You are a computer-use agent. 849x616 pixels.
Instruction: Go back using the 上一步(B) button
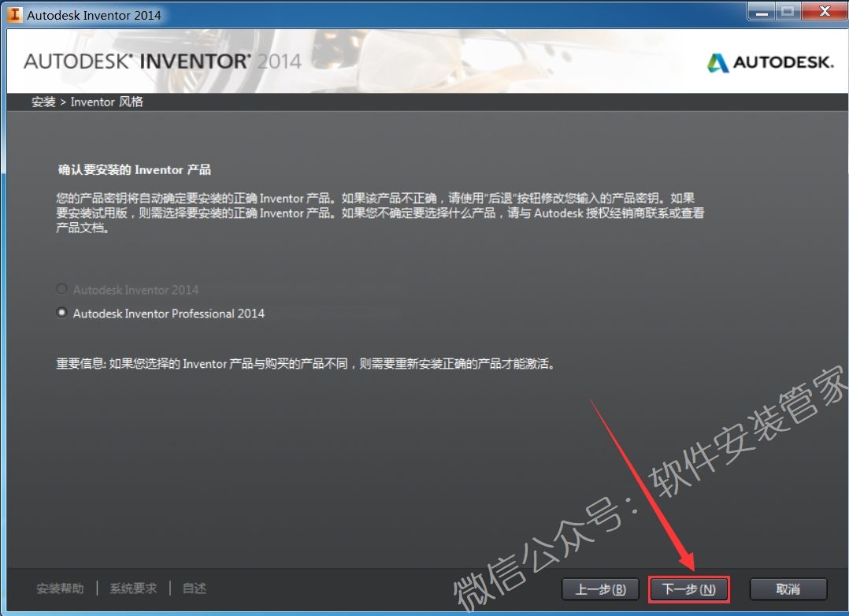pos(599,588)
